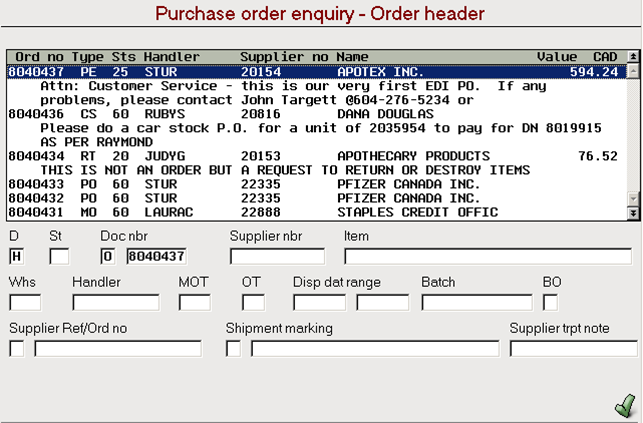Click wide Shipment marking field
The image size is (643, 423).
tap(375, 349)
